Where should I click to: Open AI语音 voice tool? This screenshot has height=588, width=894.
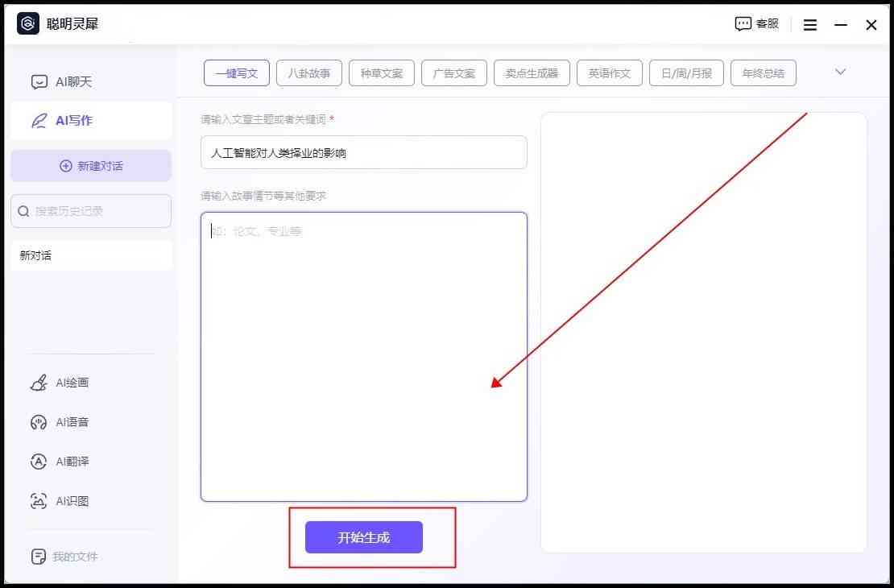(x=39, y=422)
